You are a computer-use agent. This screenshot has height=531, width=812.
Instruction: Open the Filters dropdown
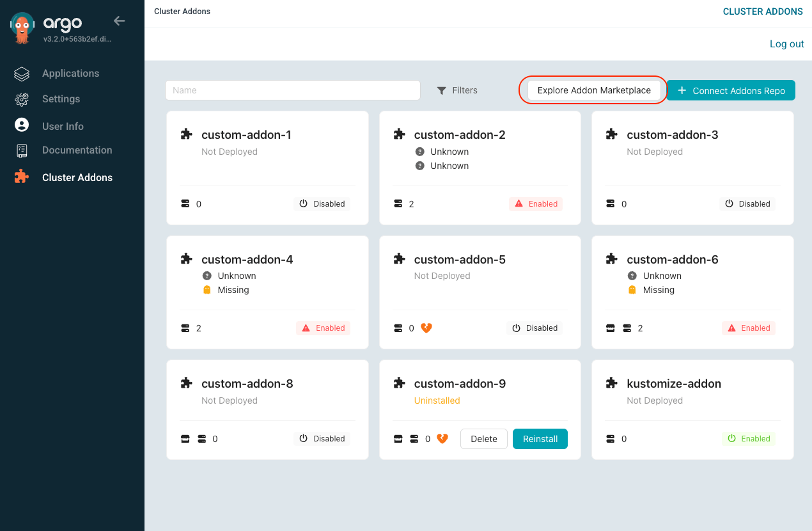[x=457, y=90]
